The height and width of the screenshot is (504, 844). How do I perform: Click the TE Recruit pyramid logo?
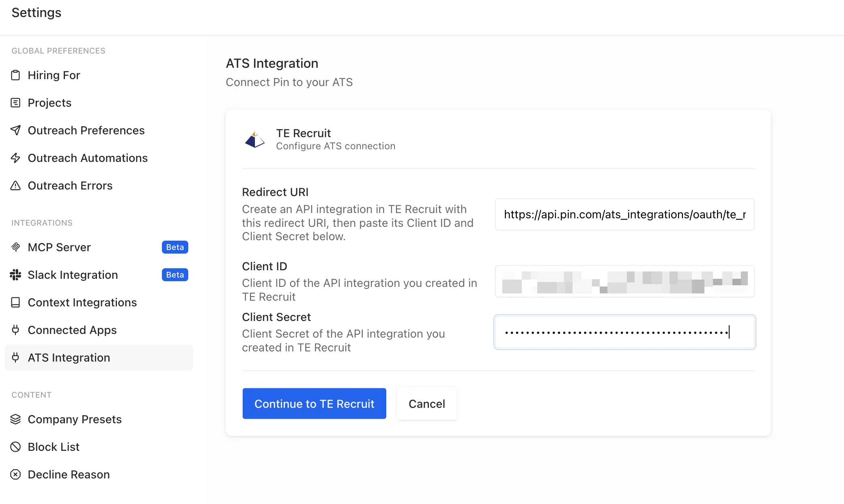coord(255,140)
